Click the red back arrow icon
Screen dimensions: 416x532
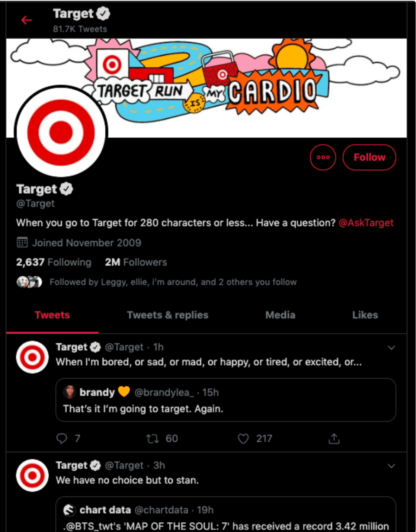26,20
